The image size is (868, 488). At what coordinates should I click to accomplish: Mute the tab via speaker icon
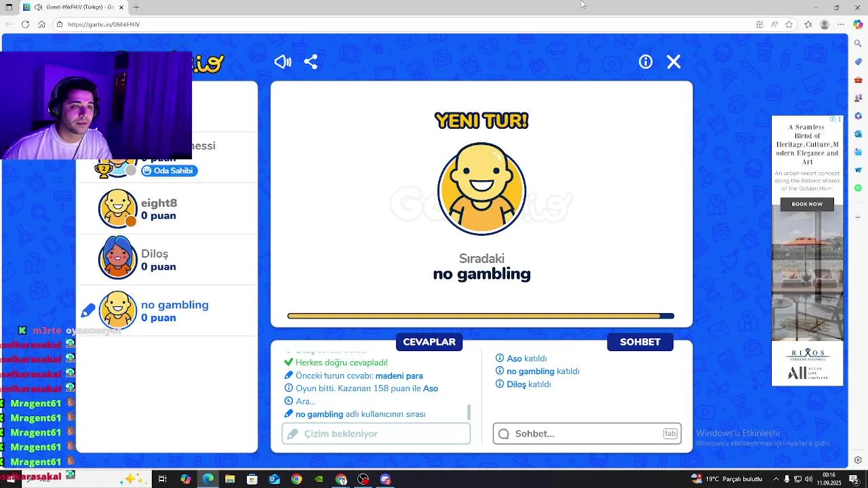39,7
